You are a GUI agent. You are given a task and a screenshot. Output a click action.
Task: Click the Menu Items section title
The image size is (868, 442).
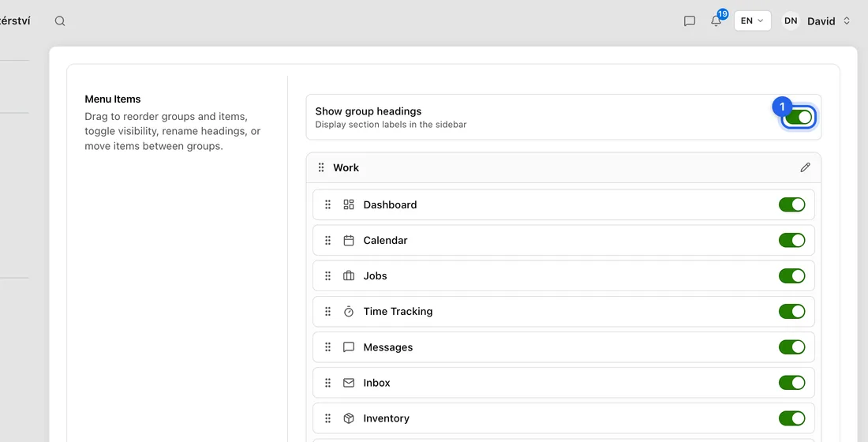point(112,99)
